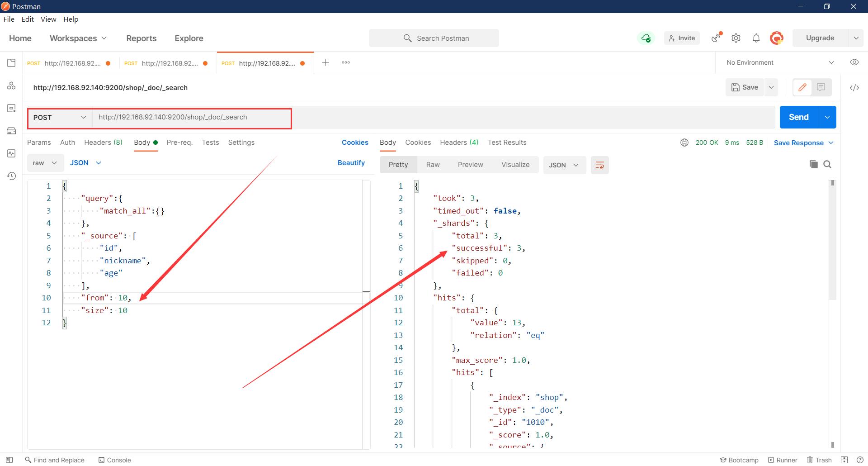
Task: Open the Send button's arrow options
Action: (827, 117)
